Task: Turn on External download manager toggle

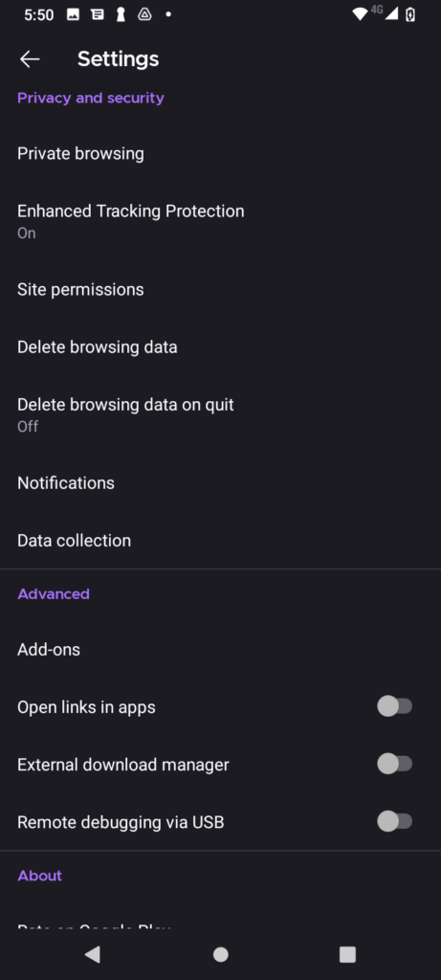Action: (x=395, y=764)
